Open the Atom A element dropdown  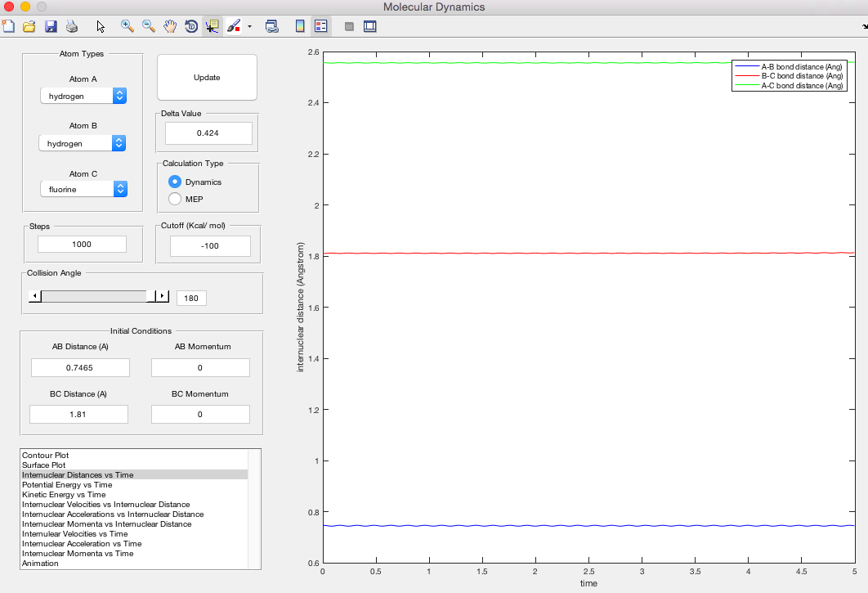[x=83, y=96]
